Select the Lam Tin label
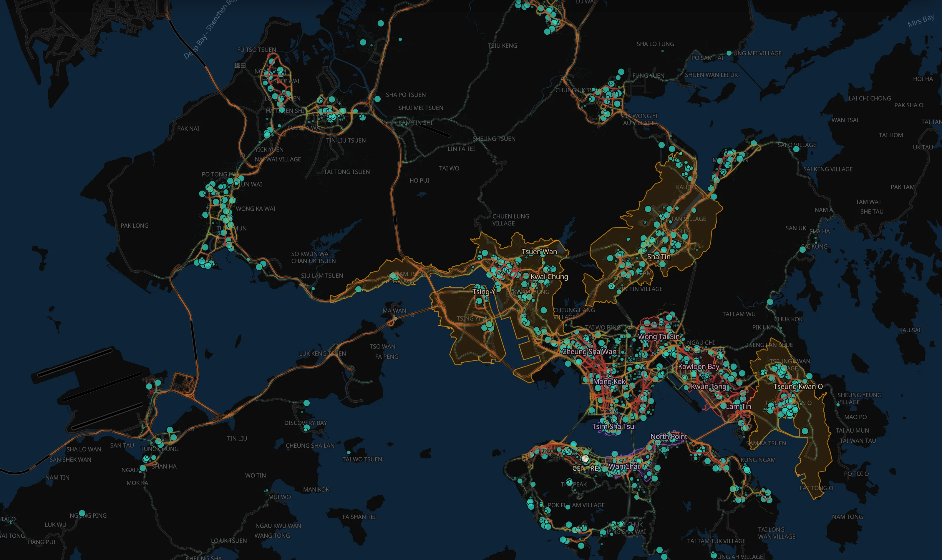Screen dimensions: 942x560 tap(738, 406)
